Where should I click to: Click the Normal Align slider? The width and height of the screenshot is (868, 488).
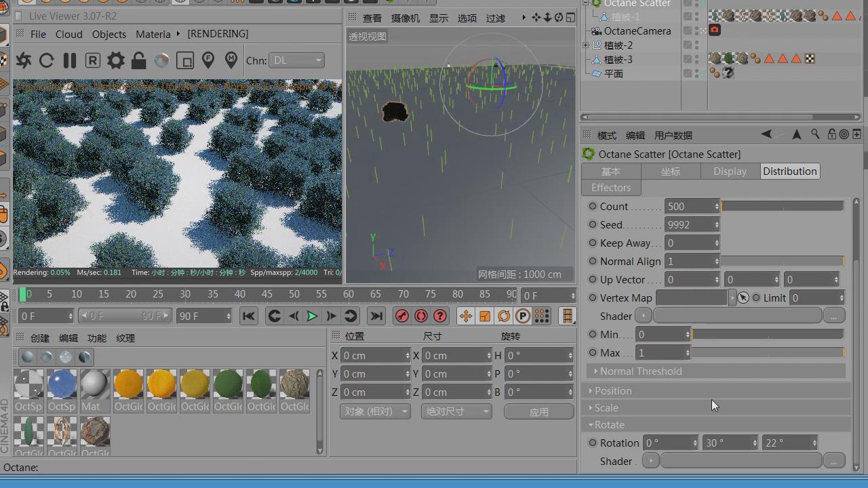pos(782,261)
